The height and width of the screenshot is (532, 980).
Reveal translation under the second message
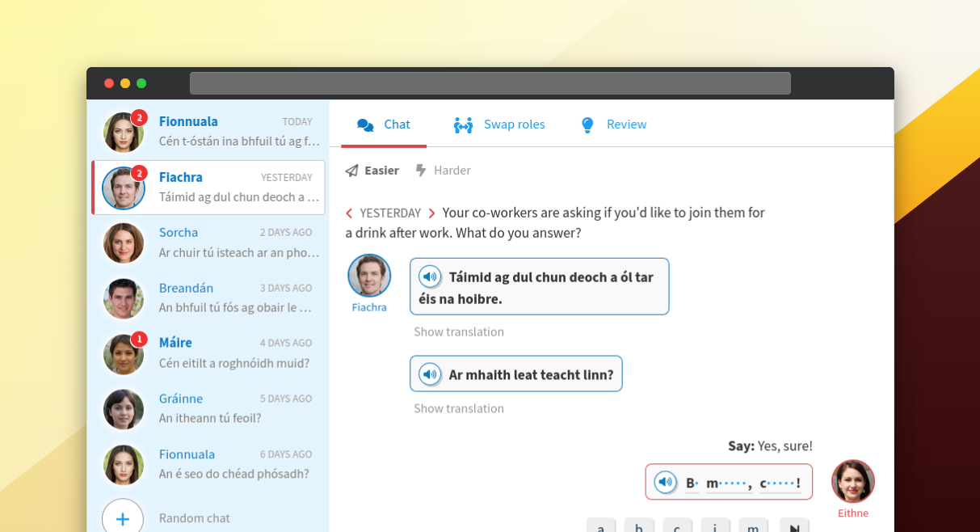pos(459,408)
